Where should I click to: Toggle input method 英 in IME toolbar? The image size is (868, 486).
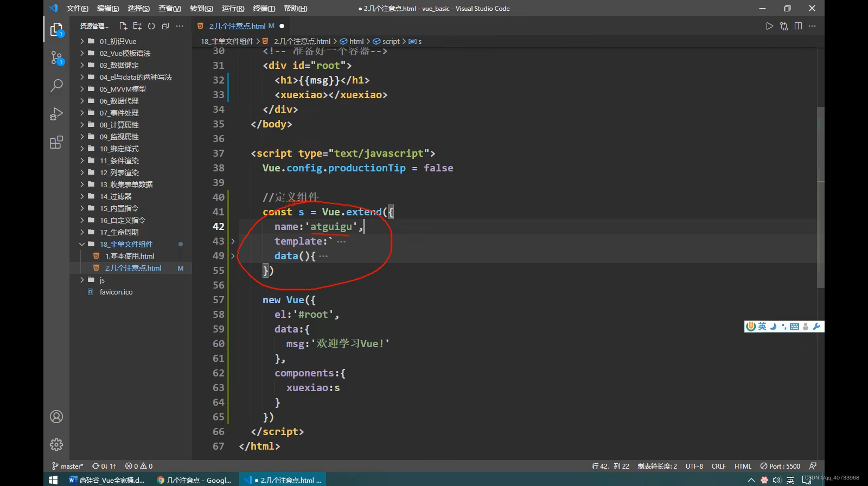762,327
